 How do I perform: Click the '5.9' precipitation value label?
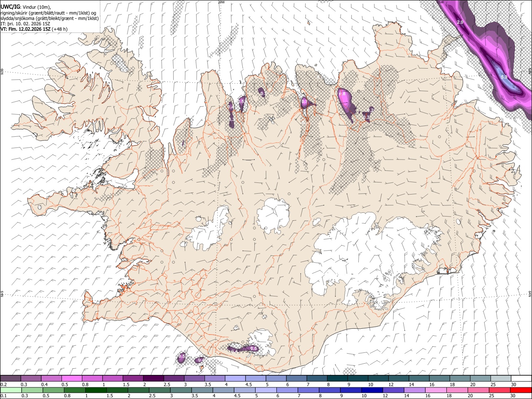[x=504, y=77]
